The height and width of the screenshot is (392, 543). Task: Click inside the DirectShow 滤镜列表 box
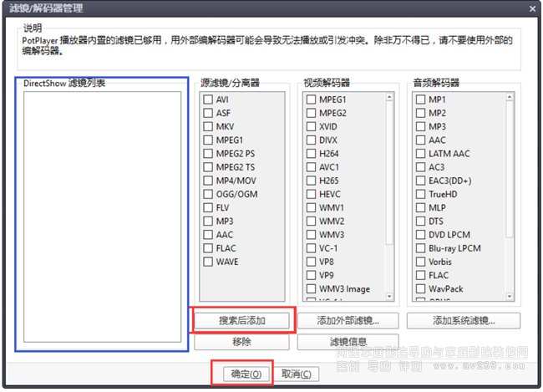(102, 217)
